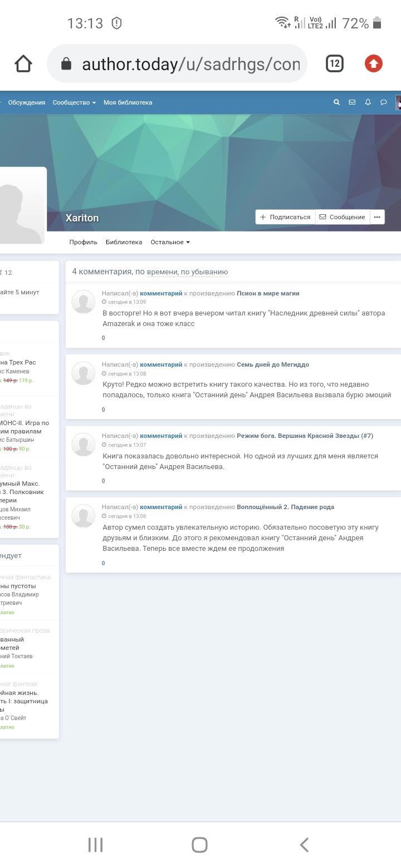Open the mail envelope icon in header

point(352,102)
